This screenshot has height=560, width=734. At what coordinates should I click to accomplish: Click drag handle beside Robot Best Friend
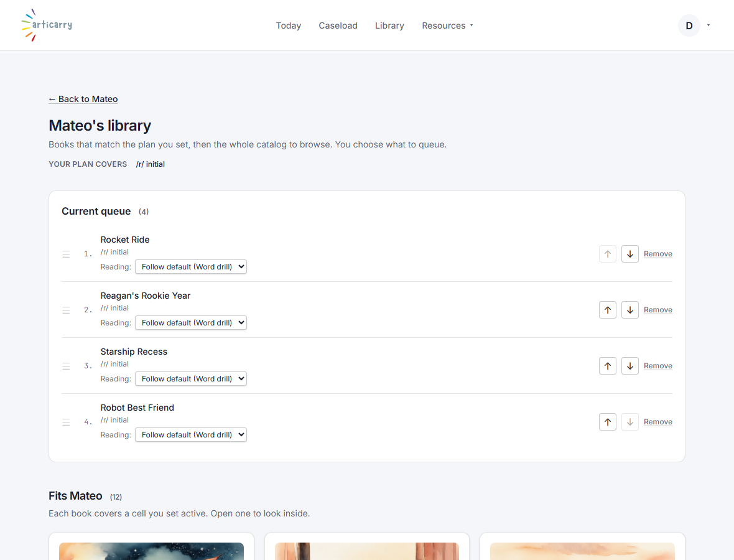[66, 422]
